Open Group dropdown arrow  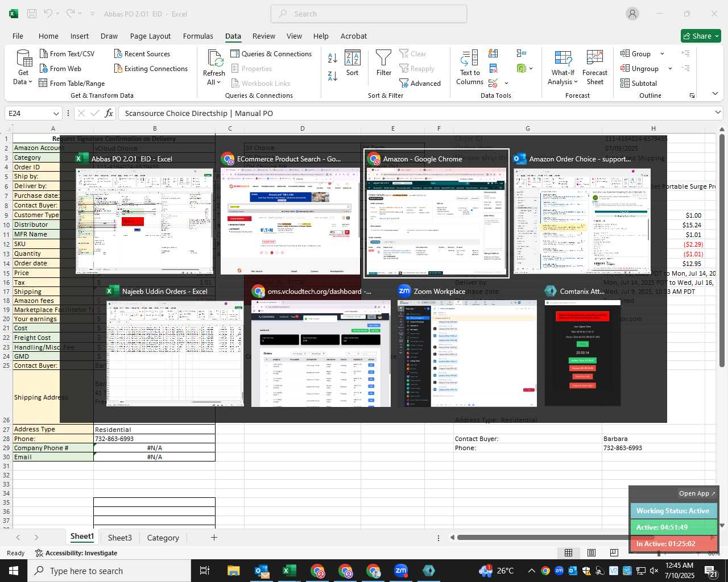tap(662, 53)
